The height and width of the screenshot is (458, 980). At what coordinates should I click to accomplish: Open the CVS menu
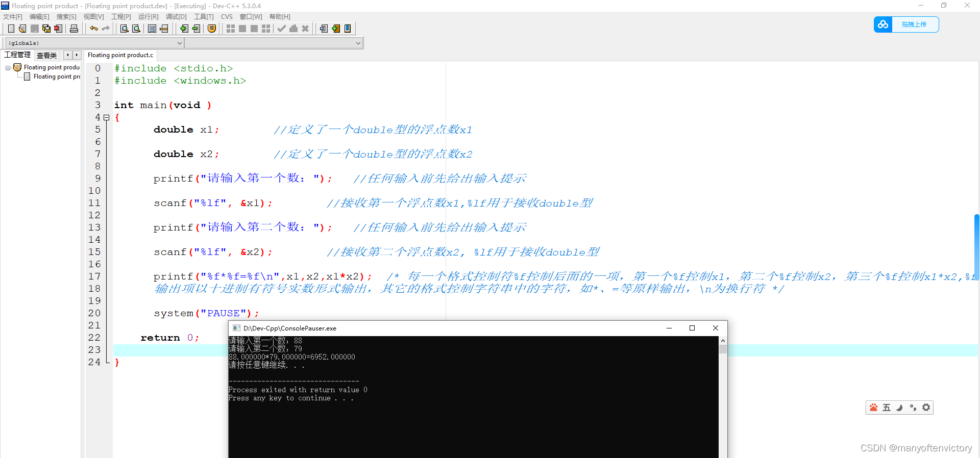(x=227, y=17)
